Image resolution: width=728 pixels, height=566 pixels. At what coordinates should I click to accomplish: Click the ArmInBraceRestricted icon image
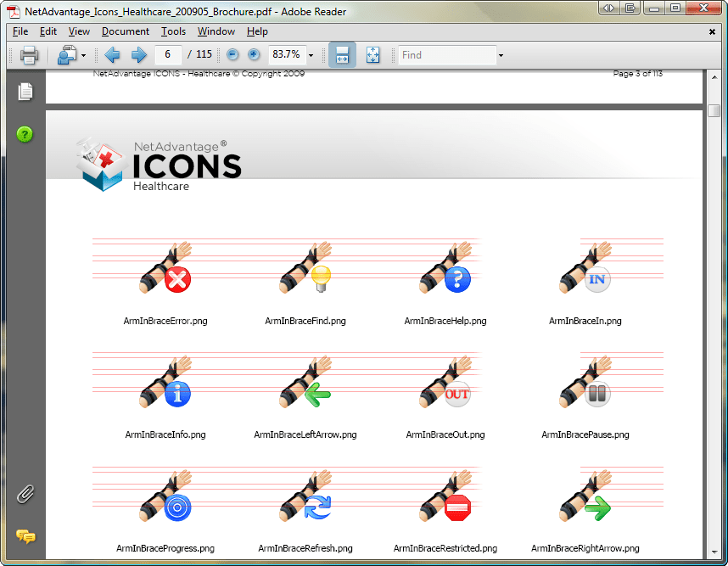click(x=445, y=496)
